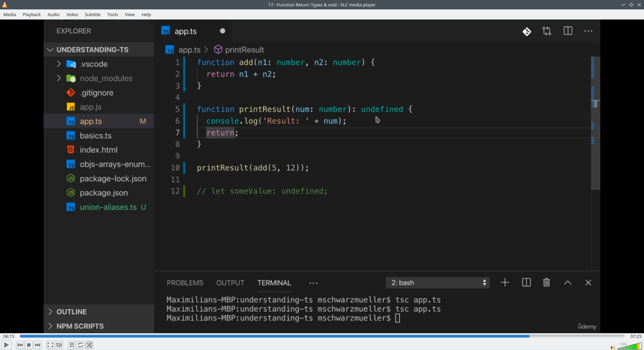Open source control git icon in editor toolbar
644x350 pixels.
click(x=527, y=32)
